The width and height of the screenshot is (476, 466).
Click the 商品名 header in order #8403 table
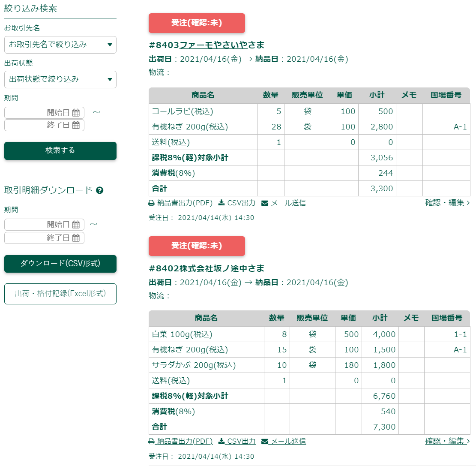tap(203, 95)
